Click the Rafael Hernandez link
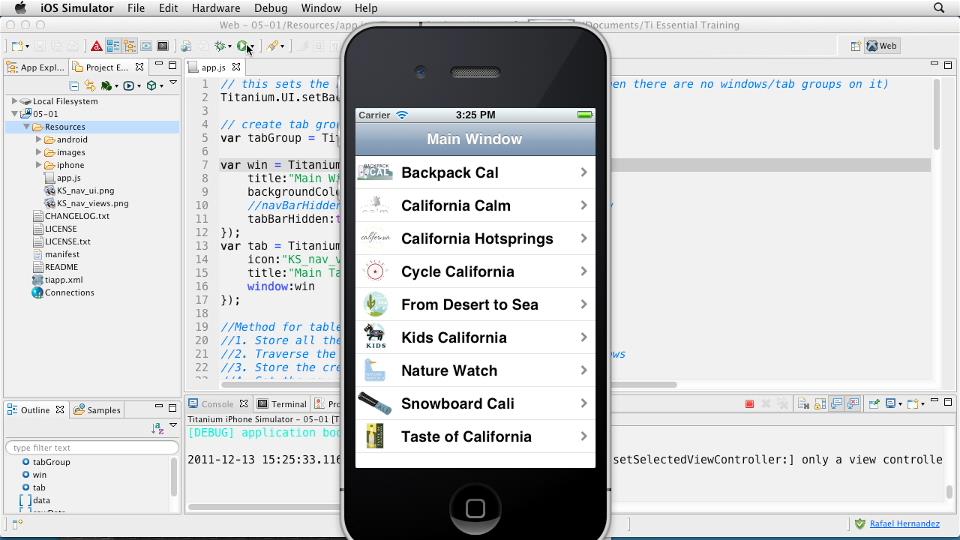This screenshot has width=960, height=540. [904, 523]
